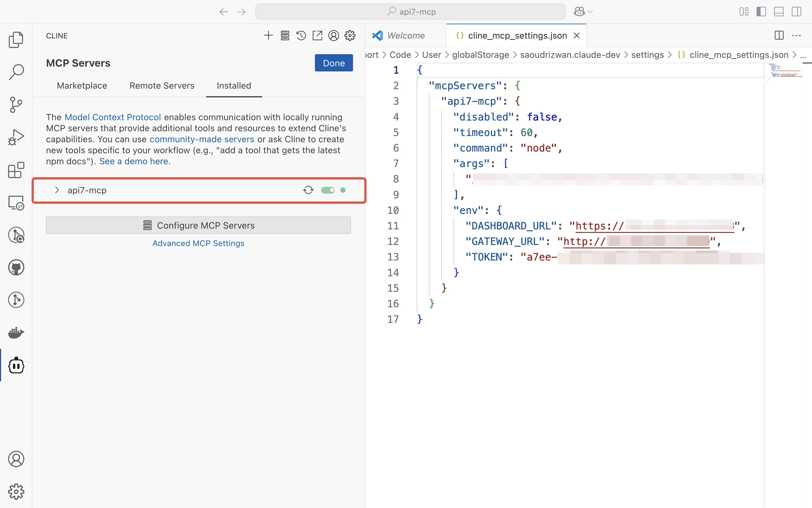Viewport: 812px width, 508px height.
Task: Open the Model Context Protocol link
Action: (x=113, y=117)
